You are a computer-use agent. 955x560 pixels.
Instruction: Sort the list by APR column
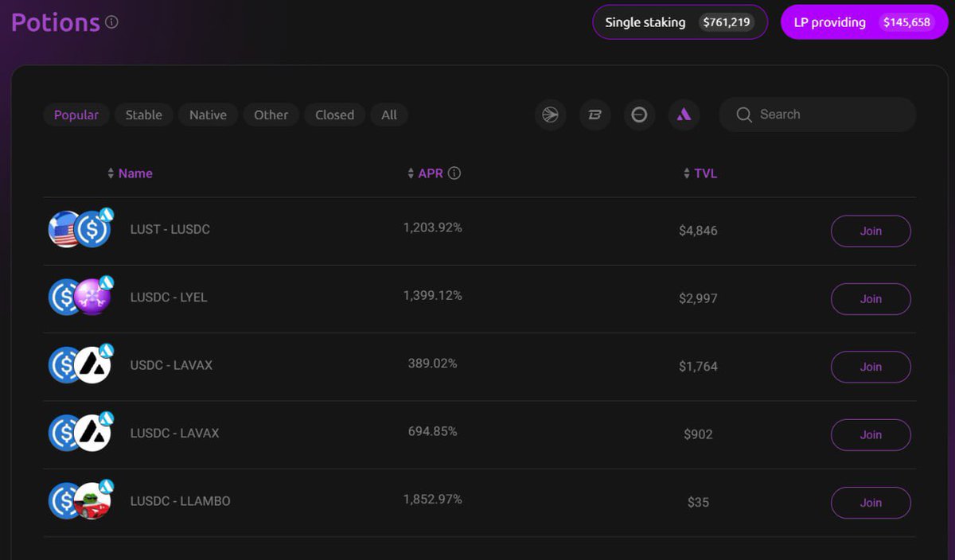coord(426,173)
